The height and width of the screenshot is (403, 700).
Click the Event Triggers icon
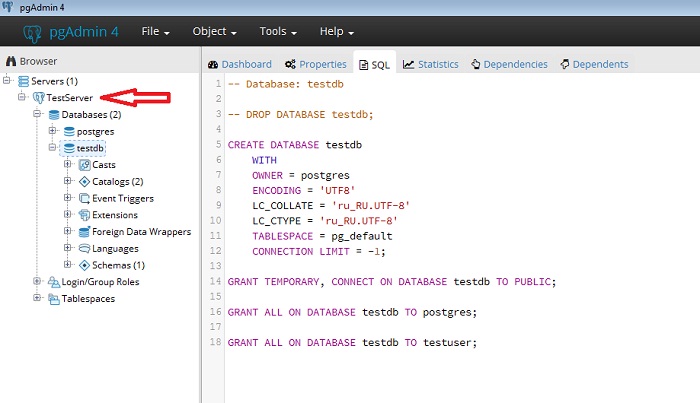click(x=84, y=198)
